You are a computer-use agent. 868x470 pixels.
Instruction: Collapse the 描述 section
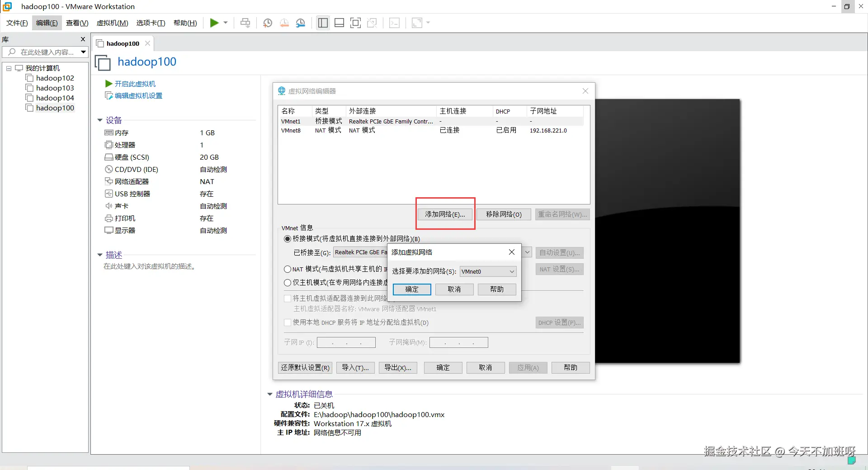[x=100, y=255]
